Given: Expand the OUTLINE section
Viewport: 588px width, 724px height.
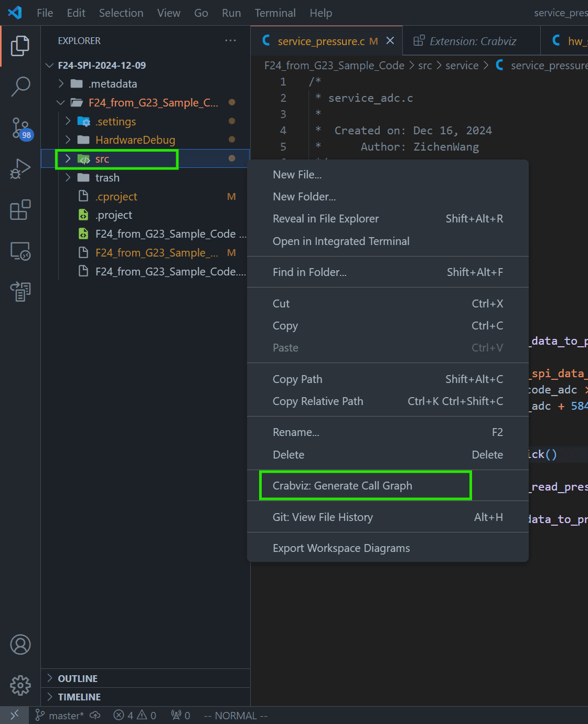Looking at the screenshot, I should 78,678.
